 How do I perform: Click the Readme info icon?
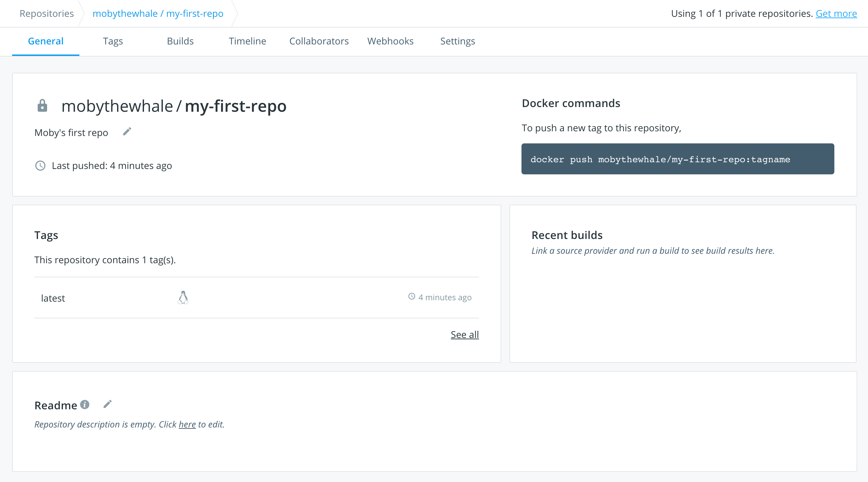click(85, 405)
